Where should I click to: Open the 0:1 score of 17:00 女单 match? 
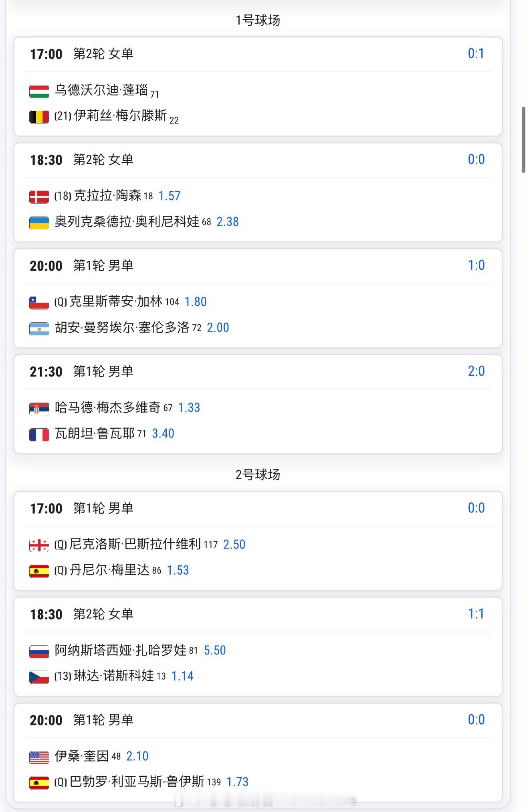(x=476, y=54)
